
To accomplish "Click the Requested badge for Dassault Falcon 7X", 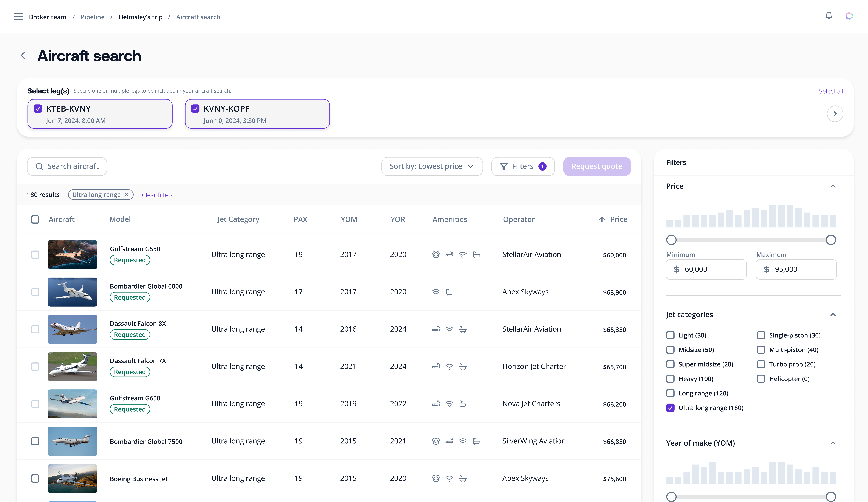I will coord(130,372).
